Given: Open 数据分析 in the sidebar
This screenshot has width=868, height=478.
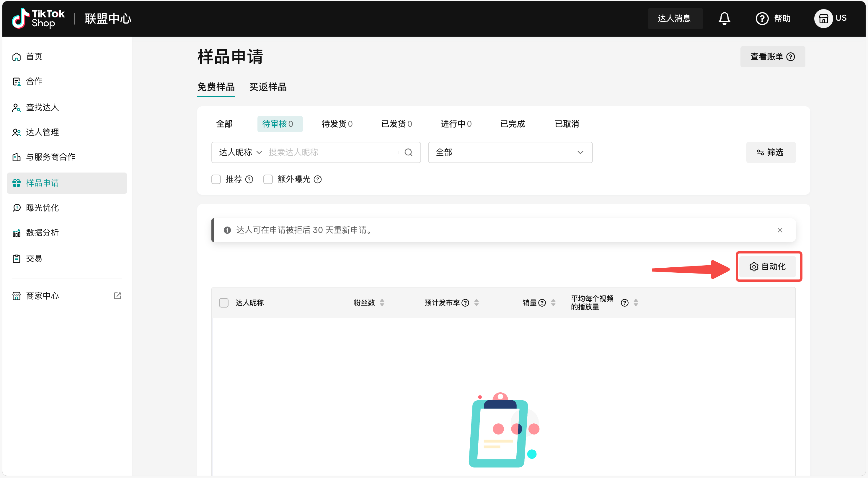Looking at the screenshot, I should pyautogui.click(x=42, y=233).
